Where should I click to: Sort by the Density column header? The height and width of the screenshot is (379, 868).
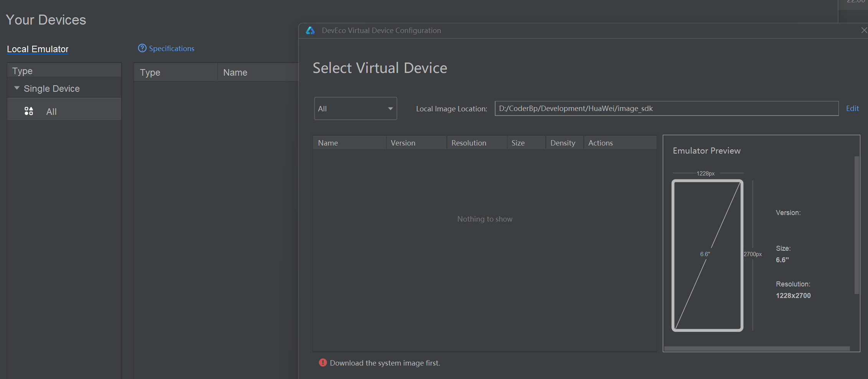pyautogui.click(x=565, y=143)
